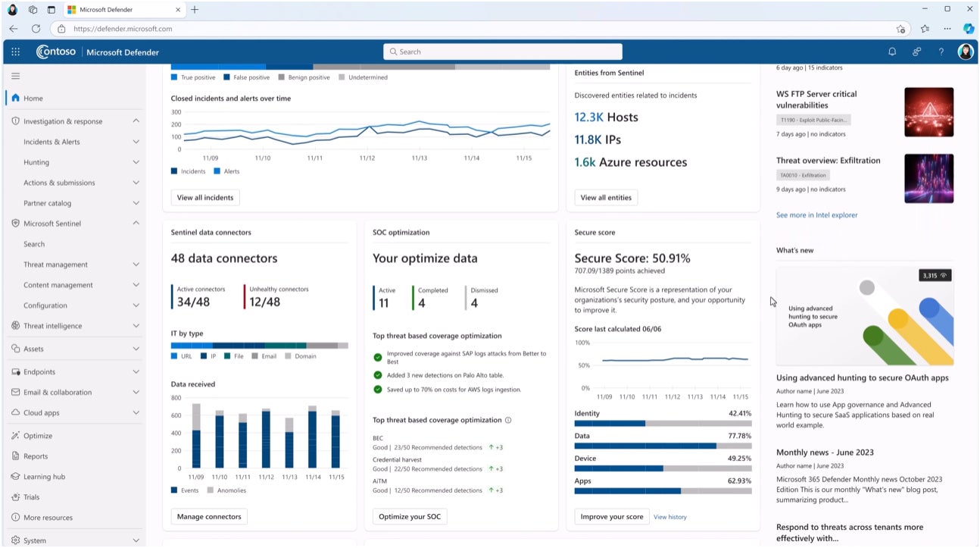980x548 pixels.
Task: Expand the Incidents & Alerts chevron
Action: tap(136, 142)
